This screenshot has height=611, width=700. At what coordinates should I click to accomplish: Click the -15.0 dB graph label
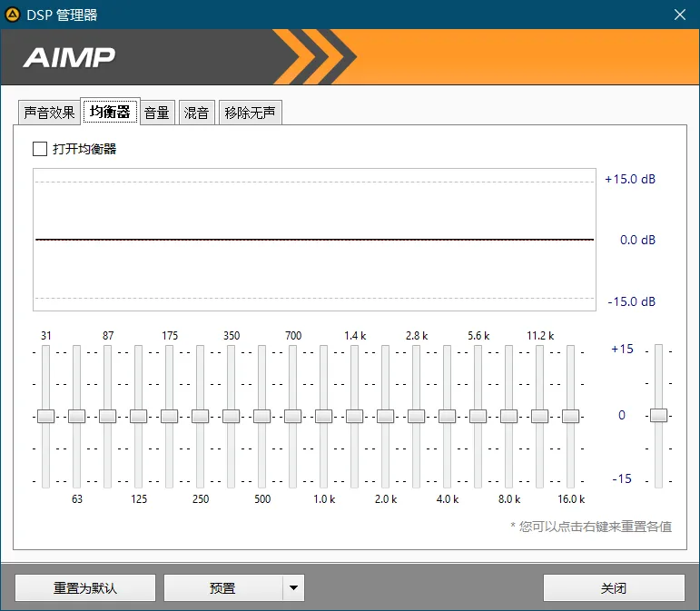pos(631,301)
